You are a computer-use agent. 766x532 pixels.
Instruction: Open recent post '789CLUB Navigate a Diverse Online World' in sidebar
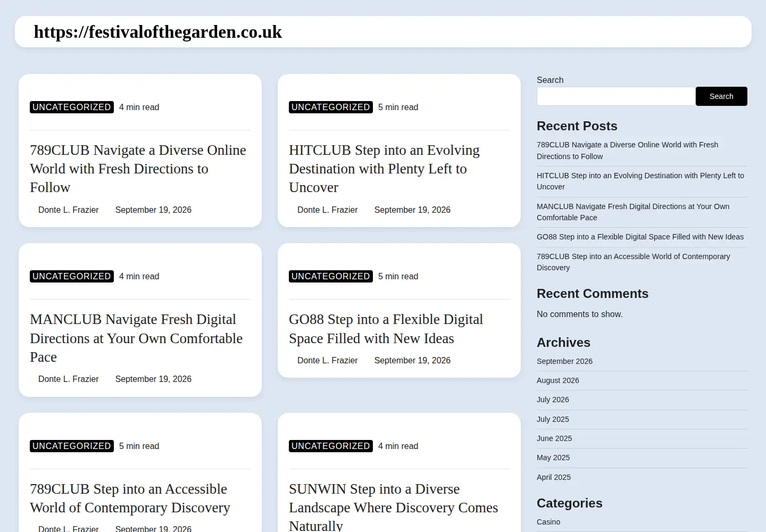click(627, 151)
